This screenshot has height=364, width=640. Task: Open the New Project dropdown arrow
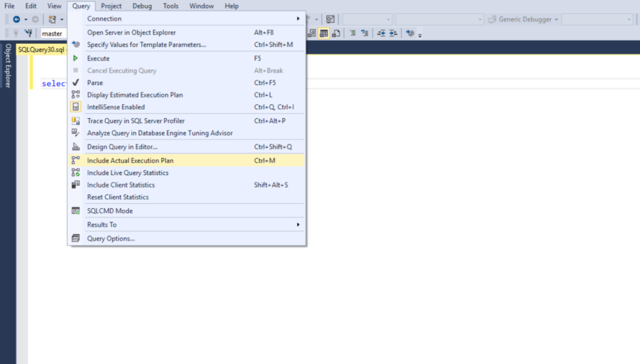pos(62,20)
